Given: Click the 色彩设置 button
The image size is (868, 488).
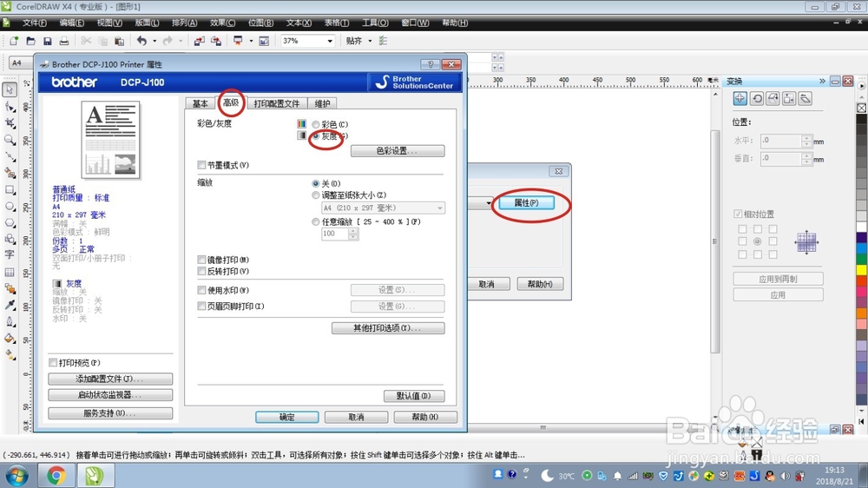Looking at the screenshot, I should point(398,151).
